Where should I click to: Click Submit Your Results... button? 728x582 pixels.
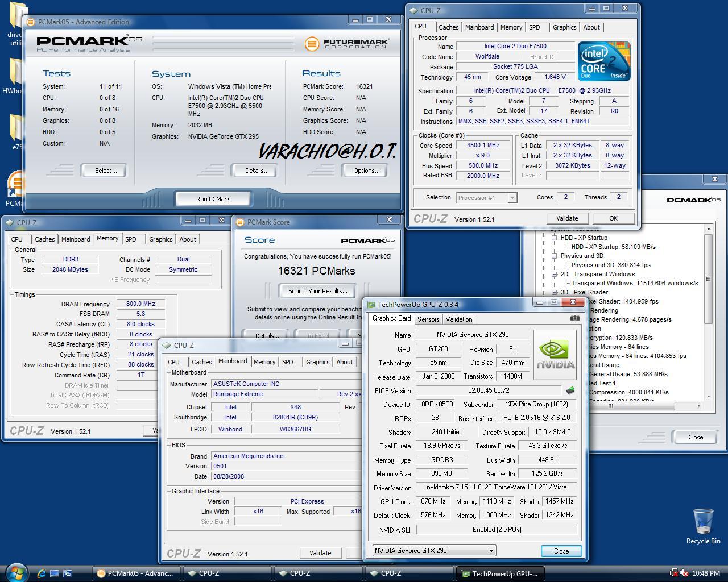(317, 291)
